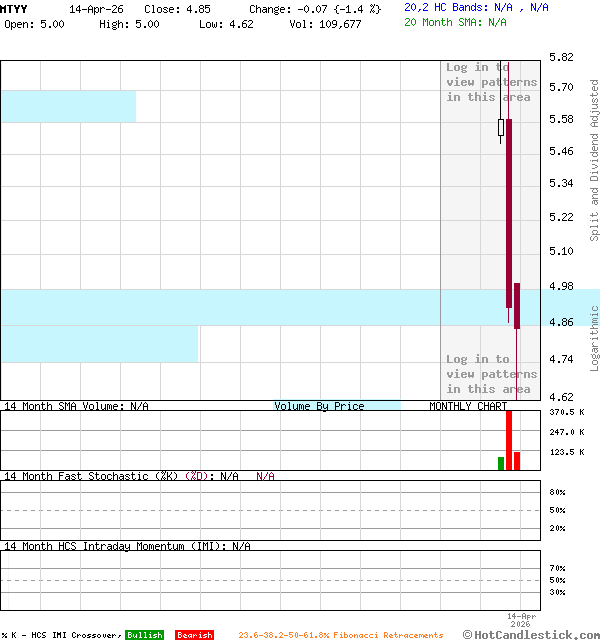
Task: Click the small green volume bar
Action: coord(501,463)
